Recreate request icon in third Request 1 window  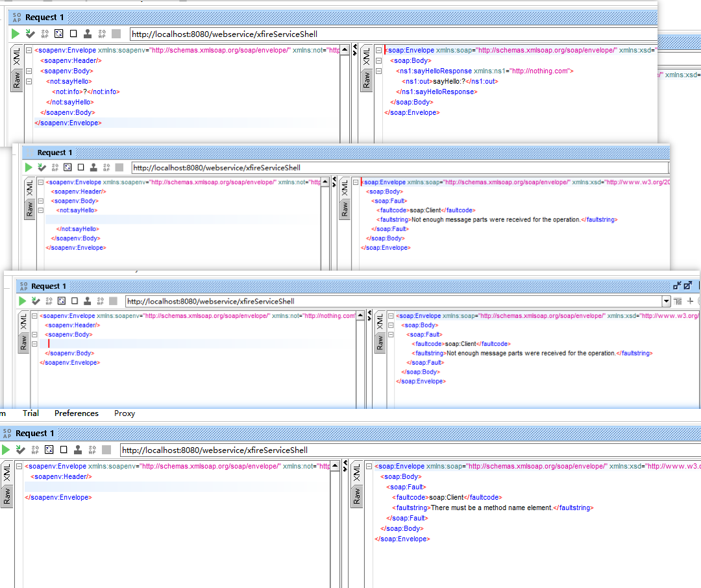coord(62,301)
